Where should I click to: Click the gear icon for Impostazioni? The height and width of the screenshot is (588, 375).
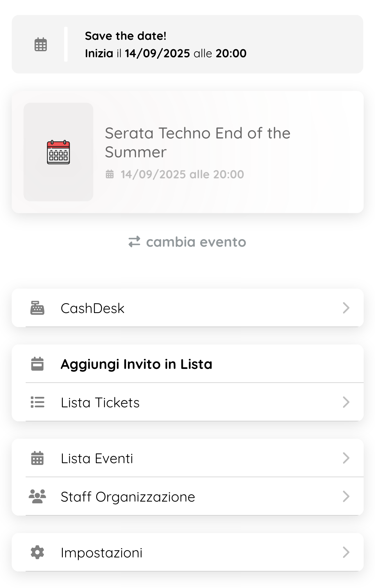[37, 553]
